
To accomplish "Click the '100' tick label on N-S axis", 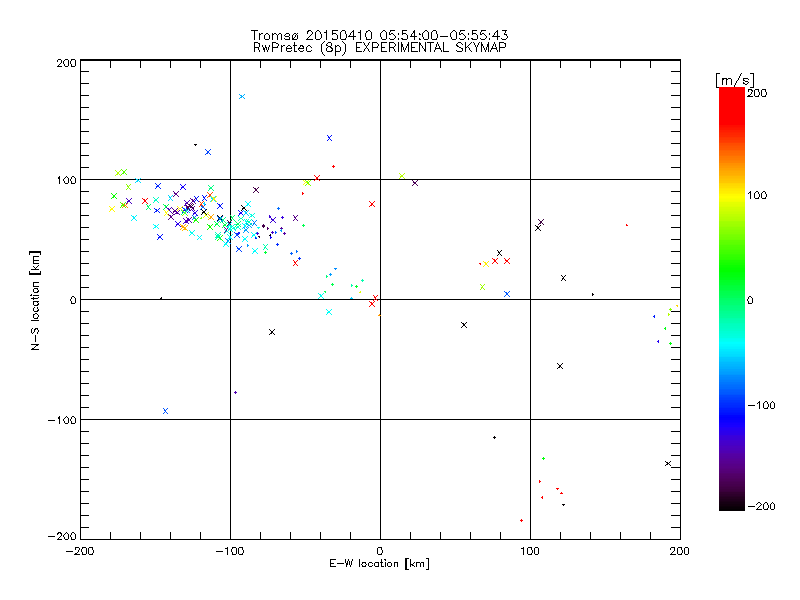I will 66,180.
